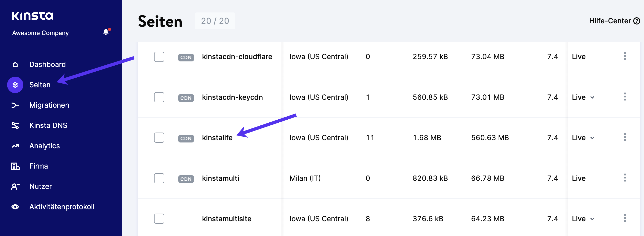Open the Nutzer user icon

[15, 186]
